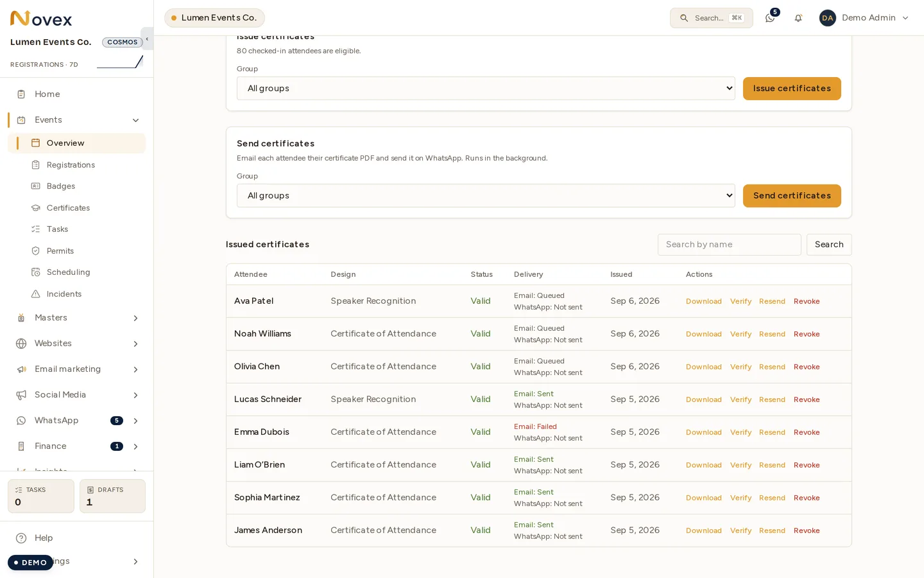Open the chat messages icon in header
The height and width of the screenshot is (578, 924).
coord(770,18)
